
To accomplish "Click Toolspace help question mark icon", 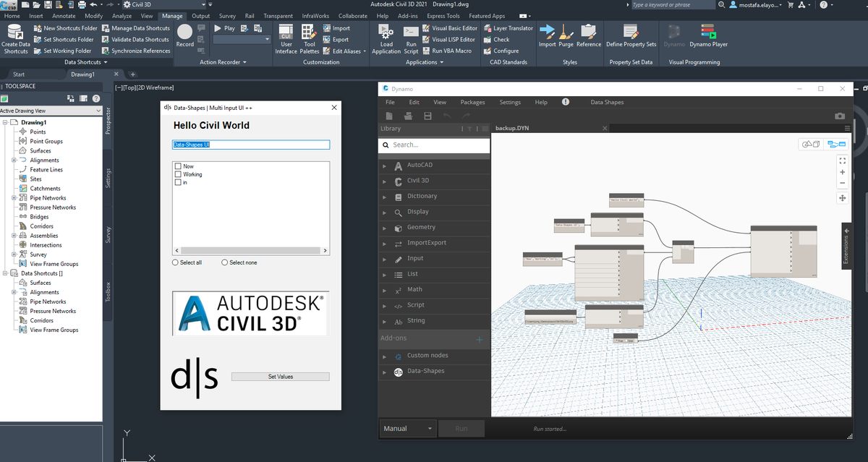I will click(95, 98).
